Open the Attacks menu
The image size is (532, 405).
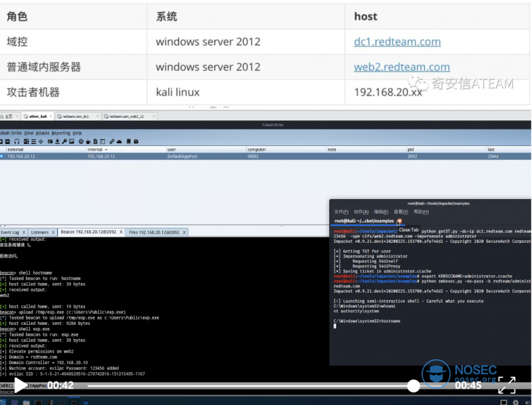coord(42,133)
